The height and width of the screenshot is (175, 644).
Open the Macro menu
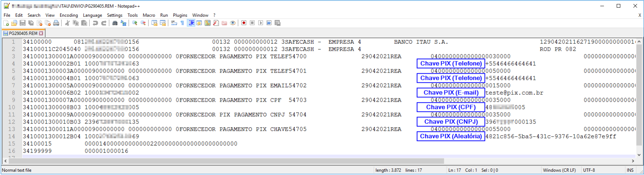149,15
